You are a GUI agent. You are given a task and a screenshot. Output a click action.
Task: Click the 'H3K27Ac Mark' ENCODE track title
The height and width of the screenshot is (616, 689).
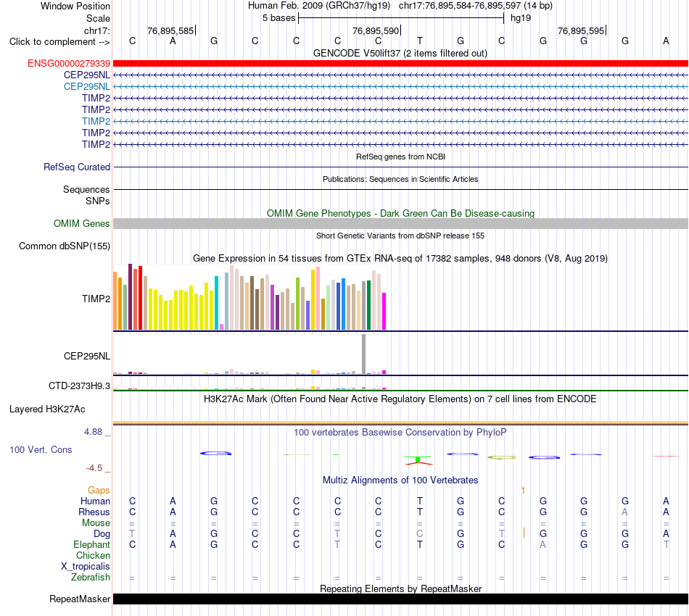(400, 399)
